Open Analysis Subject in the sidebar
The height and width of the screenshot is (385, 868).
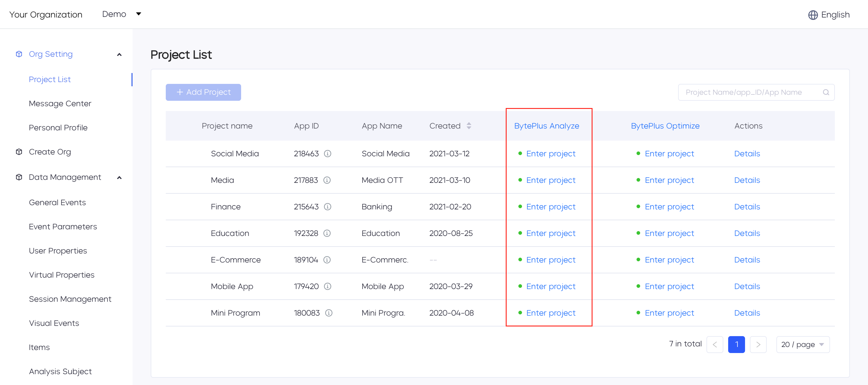60,371
